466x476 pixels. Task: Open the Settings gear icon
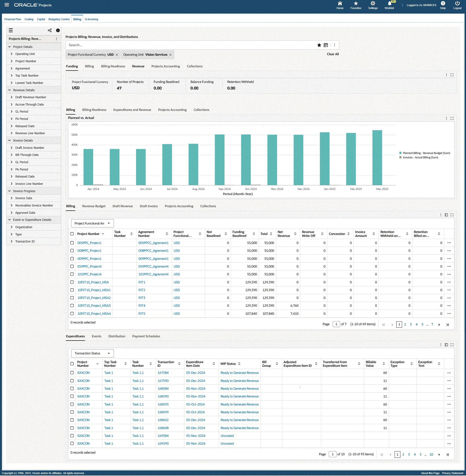(x=372, y=4)
